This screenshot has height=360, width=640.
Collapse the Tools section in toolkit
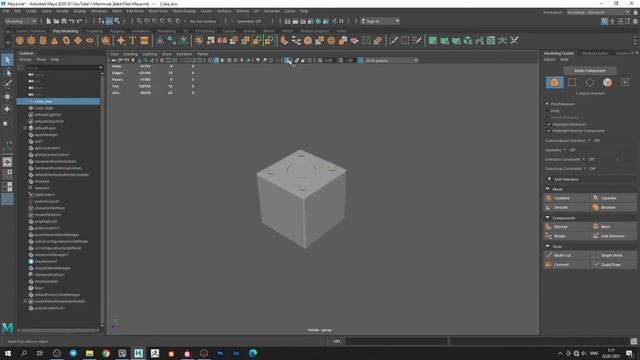point(547,246)
